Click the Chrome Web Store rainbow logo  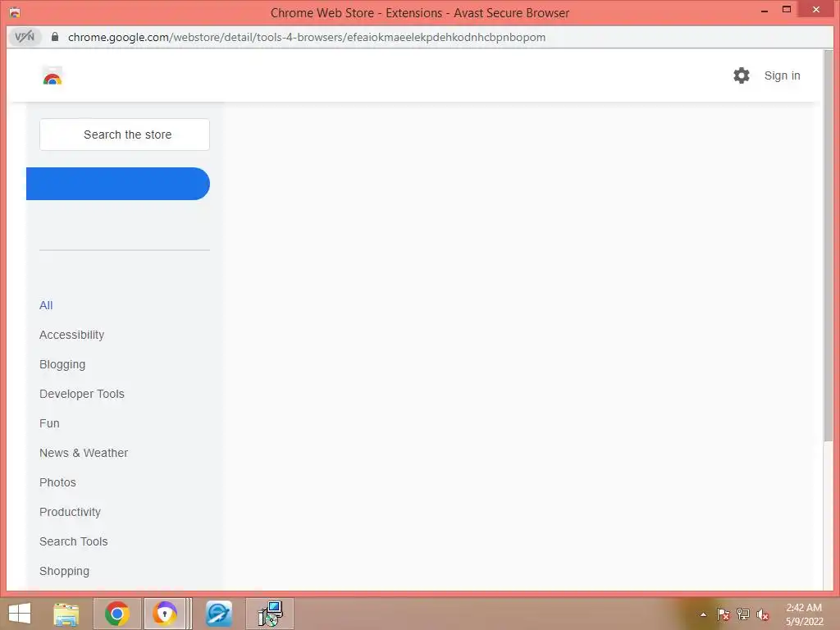[x=52, y=76]
